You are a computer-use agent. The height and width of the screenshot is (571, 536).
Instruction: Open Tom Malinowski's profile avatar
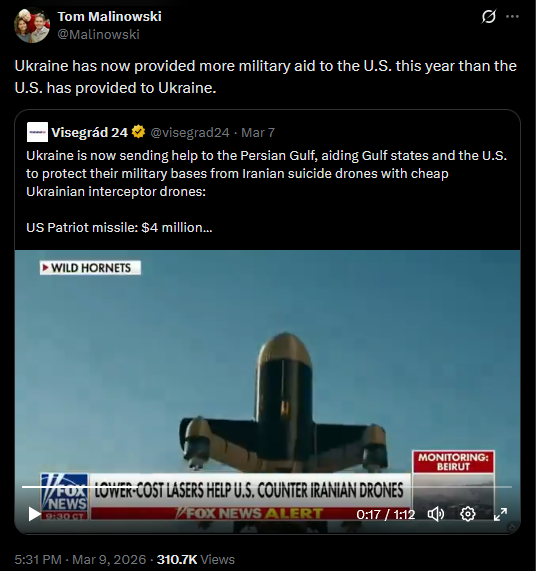32,25
